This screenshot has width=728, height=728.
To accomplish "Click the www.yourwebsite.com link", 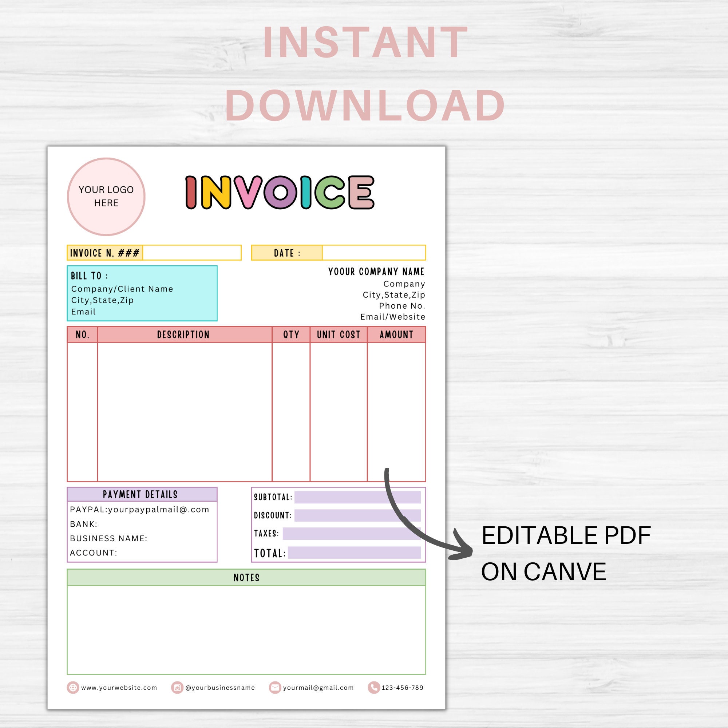I will 119,687.
